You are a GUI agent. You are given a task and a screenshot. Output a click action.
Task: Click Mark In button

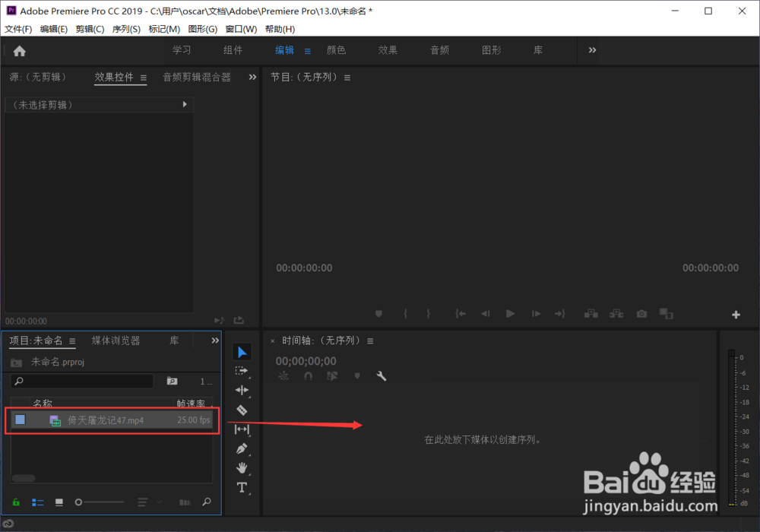405,314
